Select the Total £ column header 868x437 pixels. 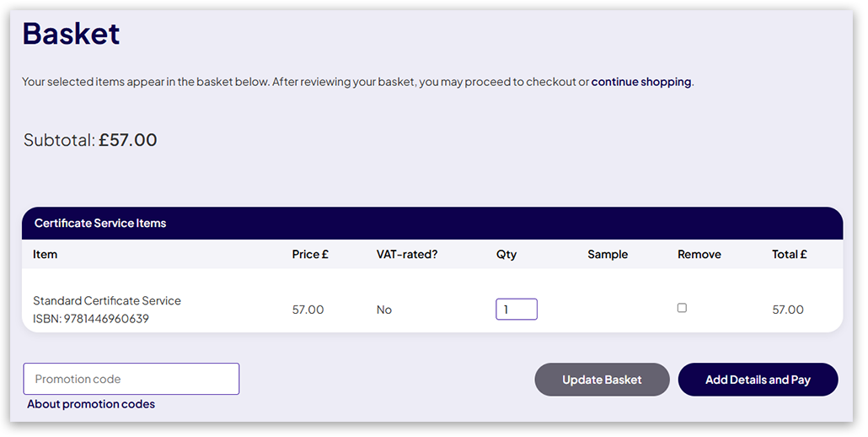[790, 254]
